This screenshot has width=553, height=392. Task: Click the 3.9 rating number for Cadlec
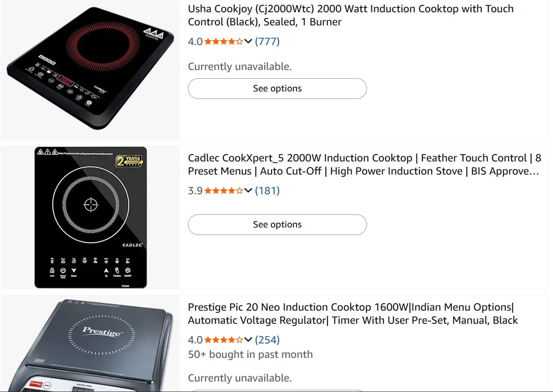click(195, 191)
